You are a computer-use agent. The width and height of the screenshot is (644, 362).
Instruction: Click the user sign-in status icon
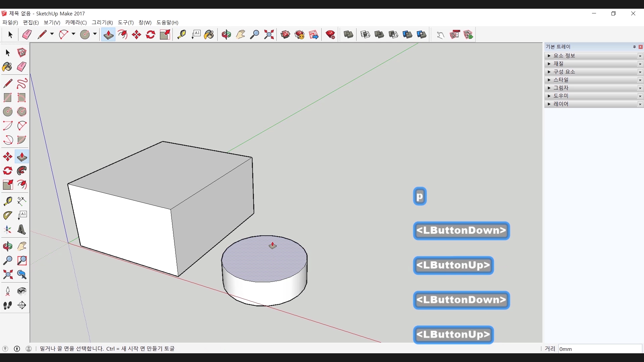pos(29,349)
